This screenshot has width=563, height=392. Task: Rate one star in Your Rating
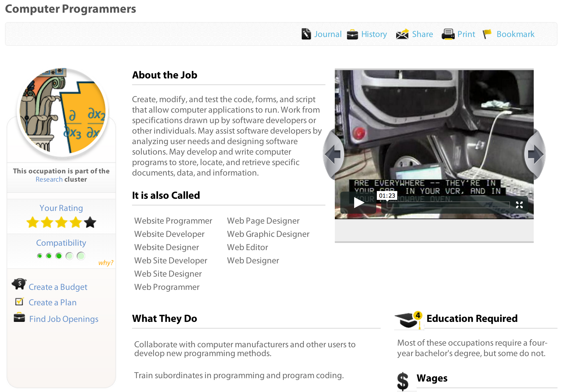33,222
